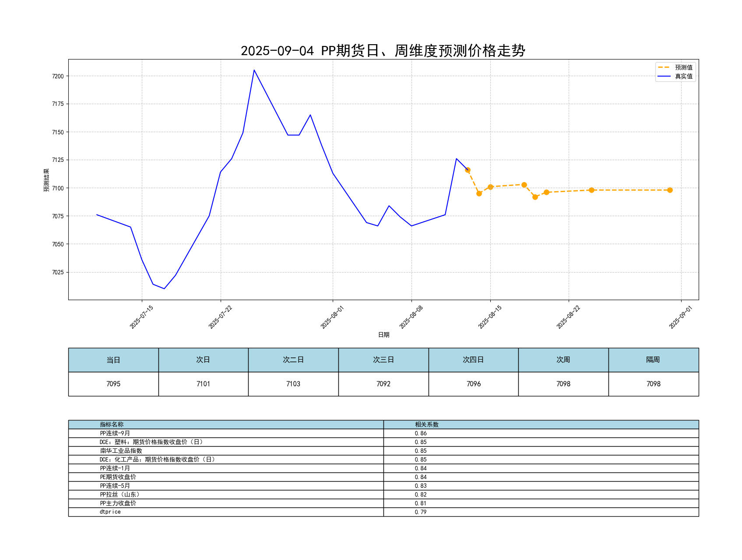Select the 当日 table header cell
The image size is (742, 560).
(113, 360)
